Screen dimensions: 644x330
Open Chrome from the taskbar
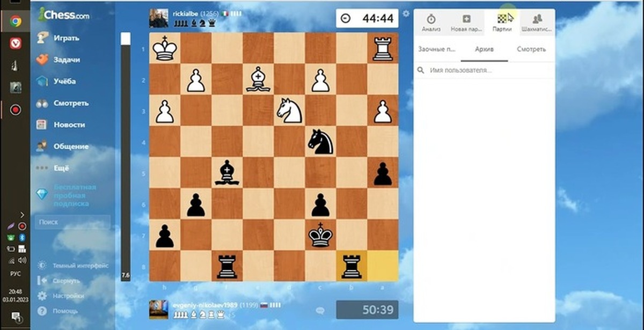pyautogui.click(x=15, y=21)
